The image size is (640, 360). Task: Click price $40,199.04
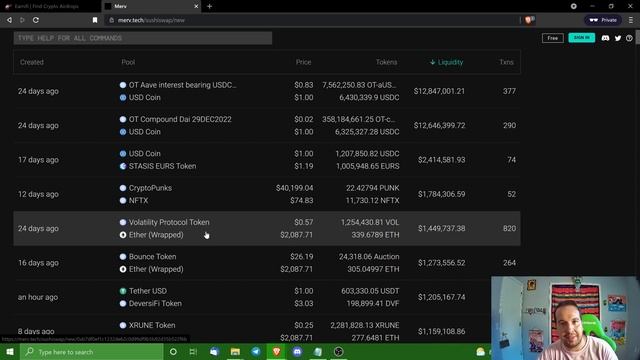295,188
